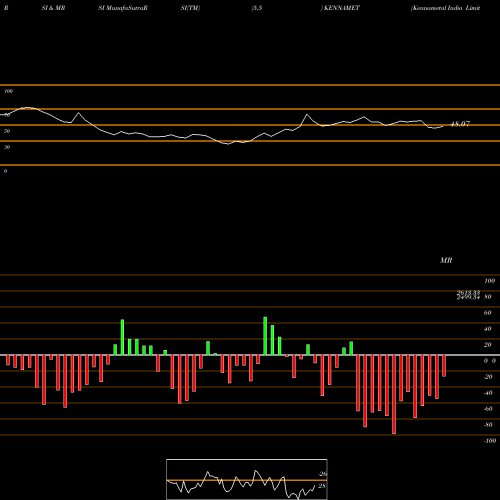Click the MunafaSutra header text
The image size is (500, 500).
[x=125, y=8]
